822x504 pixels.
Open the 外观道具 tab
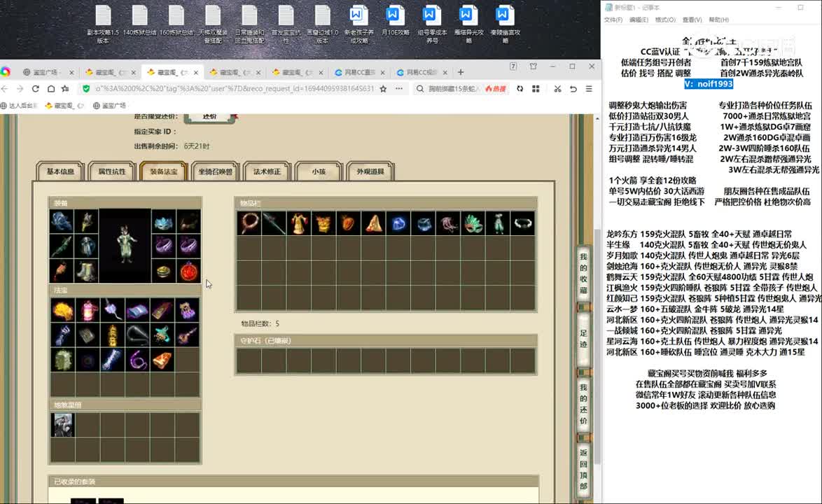point(370,171)
